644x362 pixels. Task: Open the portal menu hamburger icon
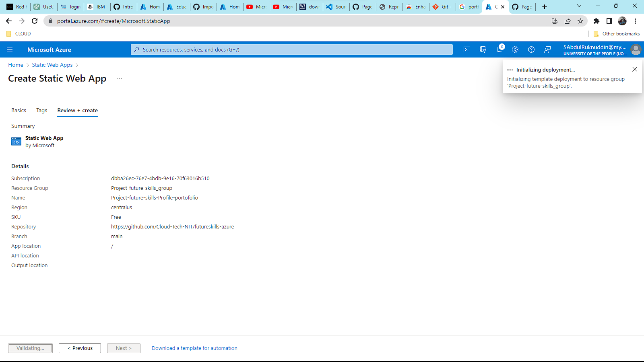[10, 49]
